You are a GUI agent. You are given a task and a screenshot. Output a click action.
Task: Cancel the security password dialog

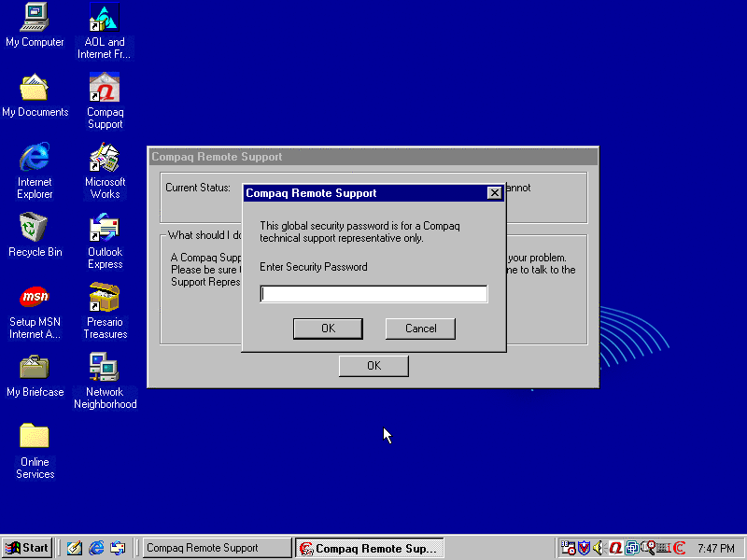pyautogui.click(x=420, y=329)
